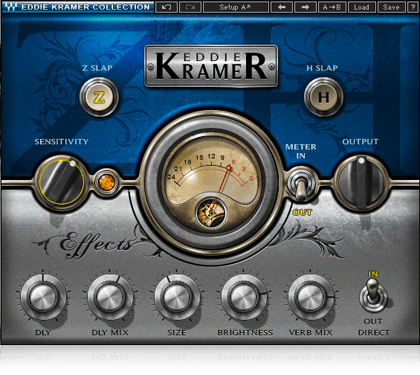This screenshot has width=420, height=375.
Task: Click the Output knob
Action: (x=361, y=182)
